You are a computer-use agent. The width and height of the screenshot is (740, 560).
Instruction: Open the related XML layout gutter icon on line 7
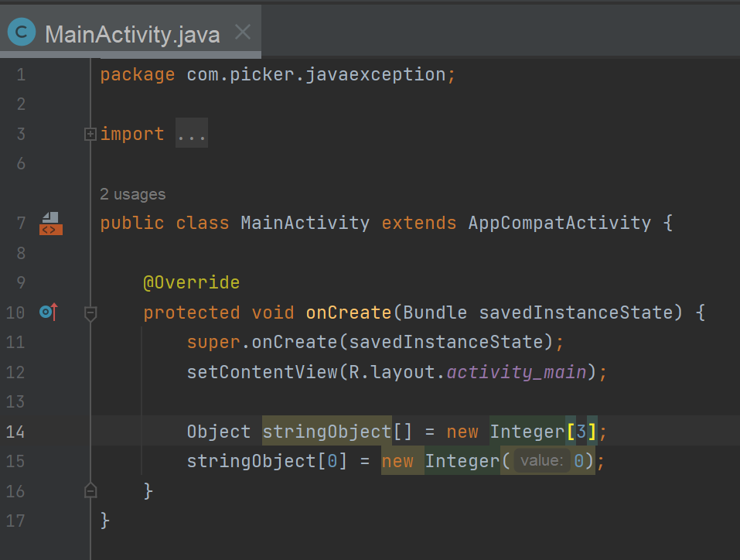point(50,224)
